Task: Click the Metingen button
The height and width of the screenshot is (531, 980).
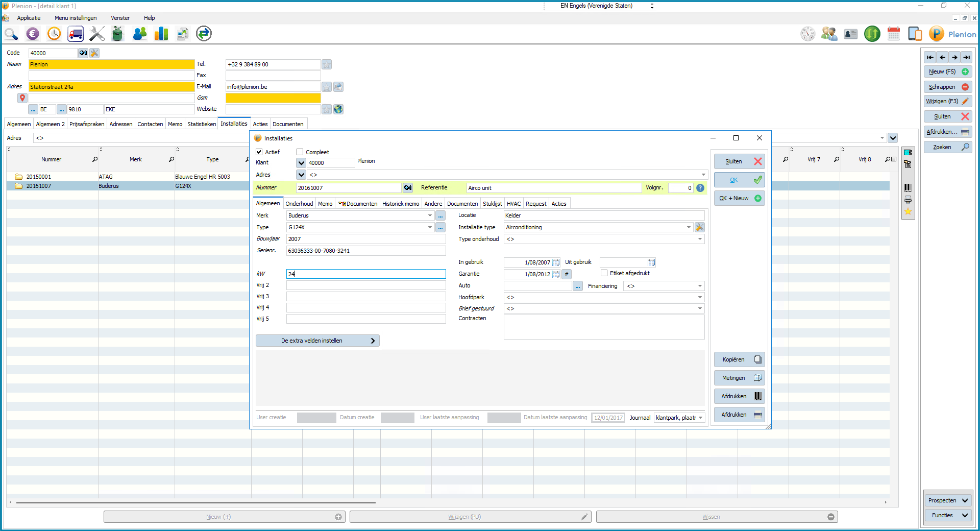Action: tap(739, 378)
